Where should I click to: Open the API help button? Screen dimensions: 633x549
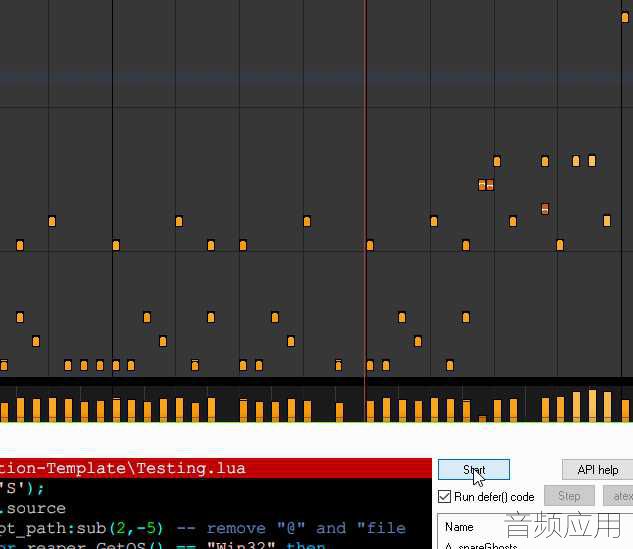pos(597,469)
